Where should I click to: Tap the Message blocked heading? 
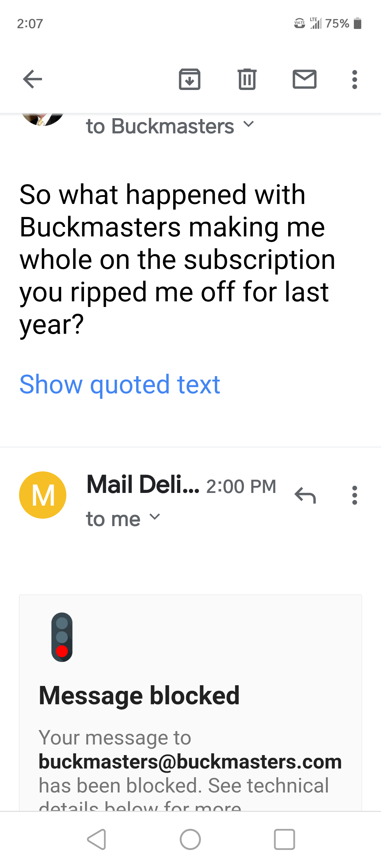pos(139,695)
